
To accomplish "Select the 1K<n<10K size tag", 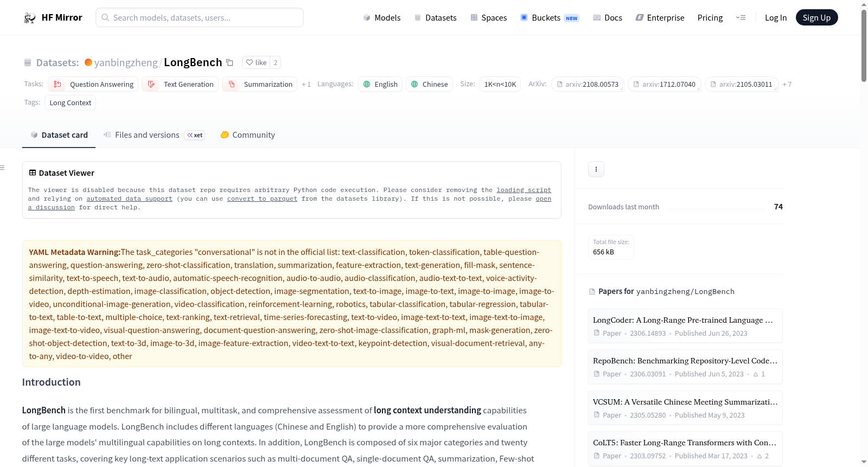I will [500, 84].
